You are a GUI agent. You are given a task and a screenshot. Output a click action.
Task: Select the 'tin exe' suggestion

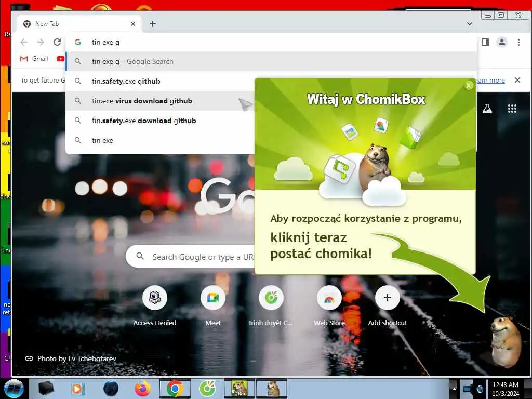point(160,140)
